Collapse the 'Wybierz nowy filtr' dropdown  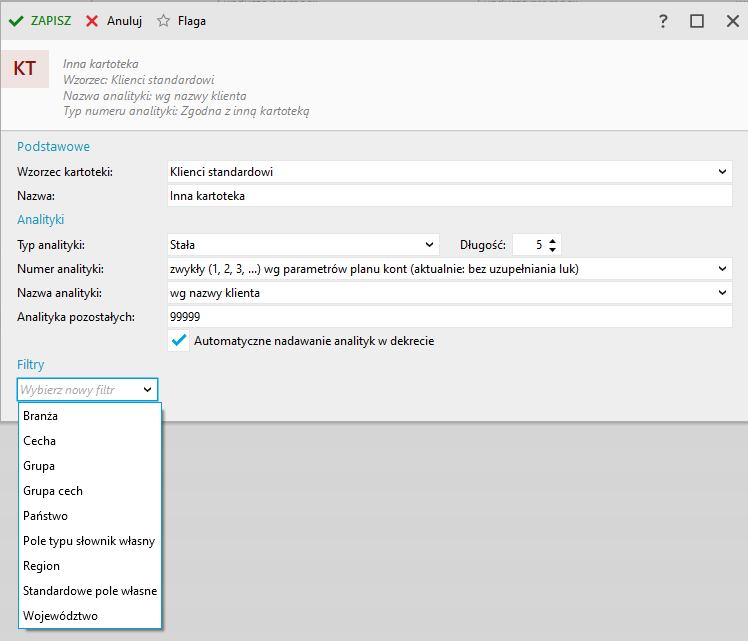[147, 390]
